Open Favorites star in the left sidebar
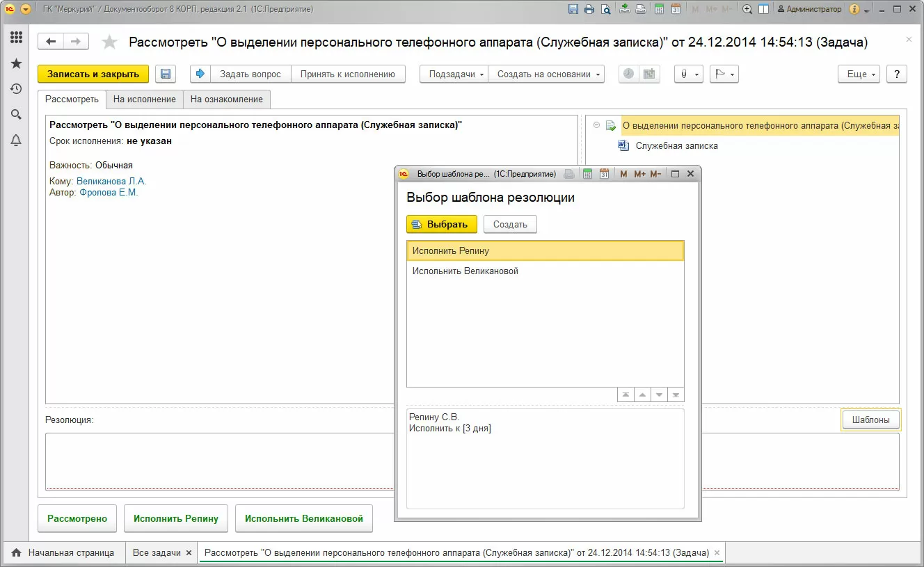This screenshot has width=924, height=567. pos(16,63)
